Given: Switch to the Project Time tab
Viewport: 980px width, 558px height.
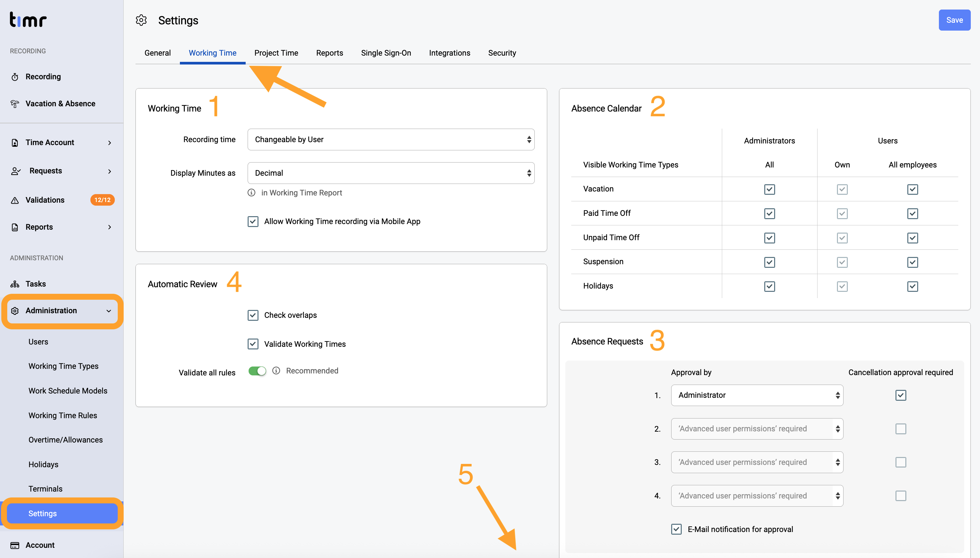Looking at the screenshot, I should click(x=276, y=53).
